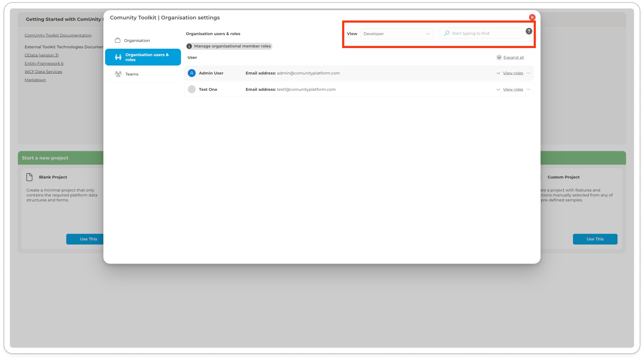The width and height of the screenshot is (644, 359).
Task: Switch to the Organisation settings section
Action: click(x=137, y=41)
